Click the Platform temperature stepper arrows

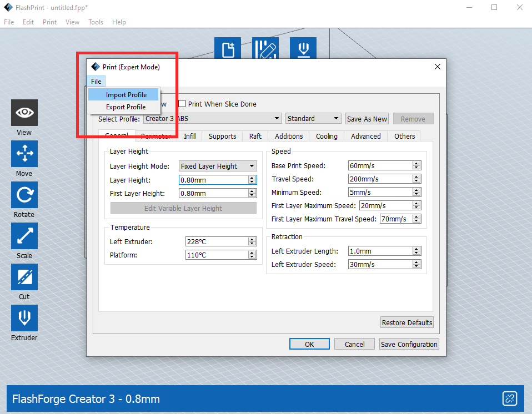coord(252,255)
